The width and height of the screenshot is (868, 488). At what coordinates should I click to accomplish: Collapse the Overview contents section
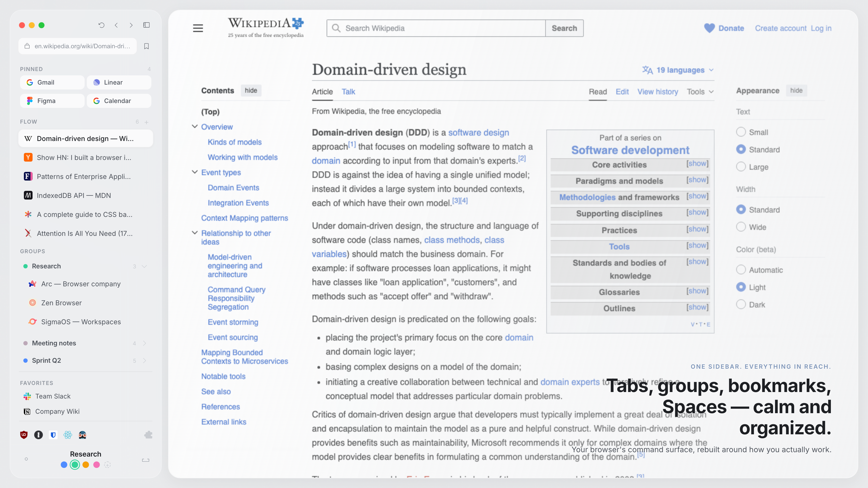(195, 127)
